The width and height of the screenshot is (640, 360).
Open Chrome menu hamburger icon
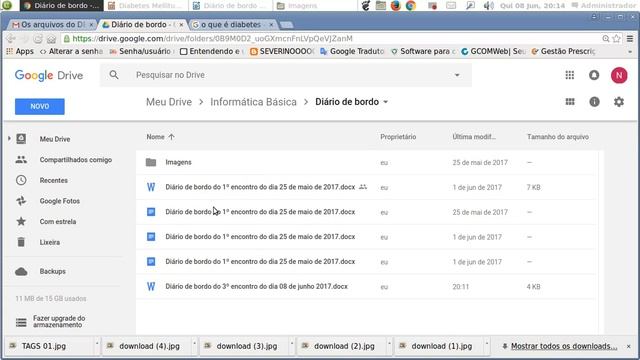(x=630, y=38)
